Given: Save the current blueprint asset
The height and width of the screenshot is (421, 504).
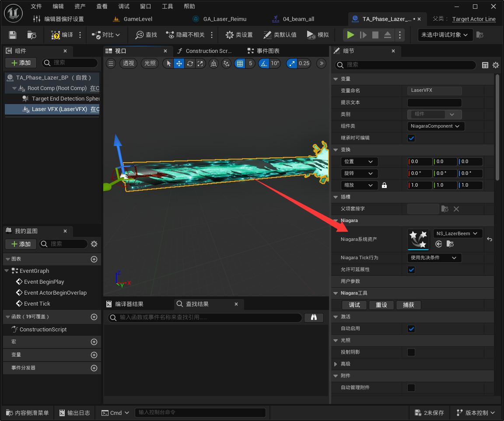Looking at the screenshot, I should pos(13,35).
